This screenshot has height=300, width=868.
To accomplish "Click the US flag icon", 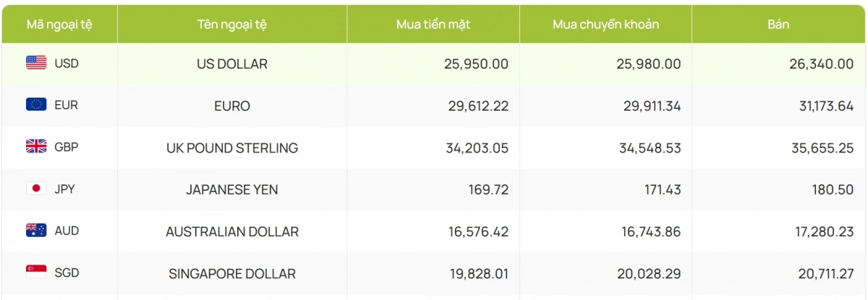I will click(x=36, y=64).
